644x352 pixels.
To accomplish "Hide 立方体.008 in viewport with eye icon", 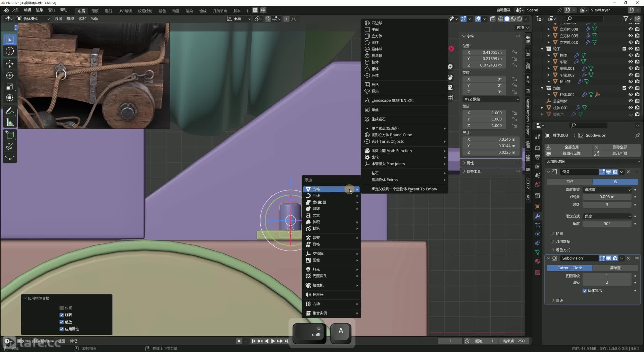I will pyautogui.click(x=631, y=29).
